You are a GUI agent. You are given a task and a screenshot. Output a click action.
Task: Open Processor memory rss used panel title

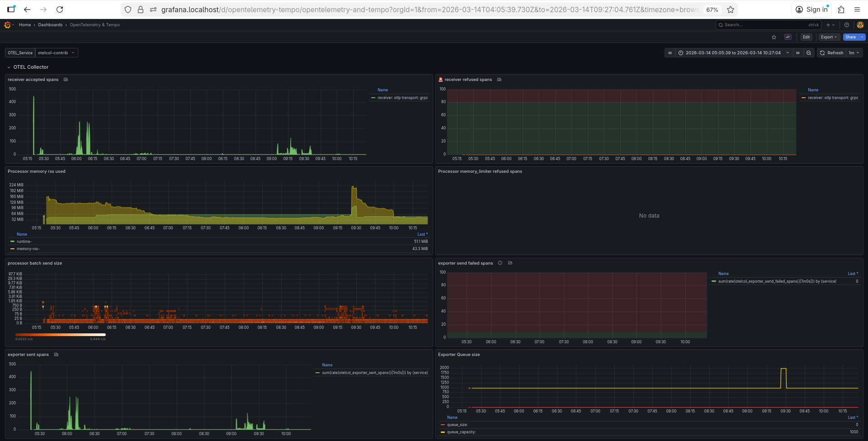[37, 171]
